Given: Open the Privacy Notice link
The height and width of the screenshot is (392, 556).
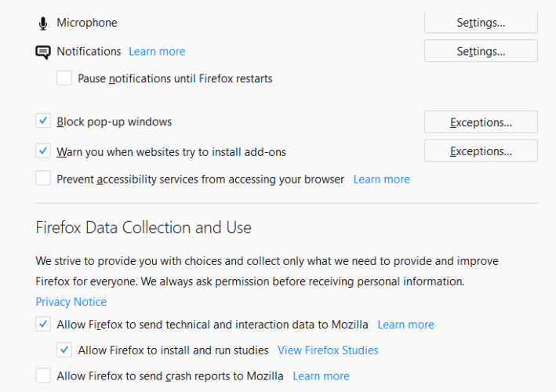Looking at the screenshot, I should (x=71, y=302).
